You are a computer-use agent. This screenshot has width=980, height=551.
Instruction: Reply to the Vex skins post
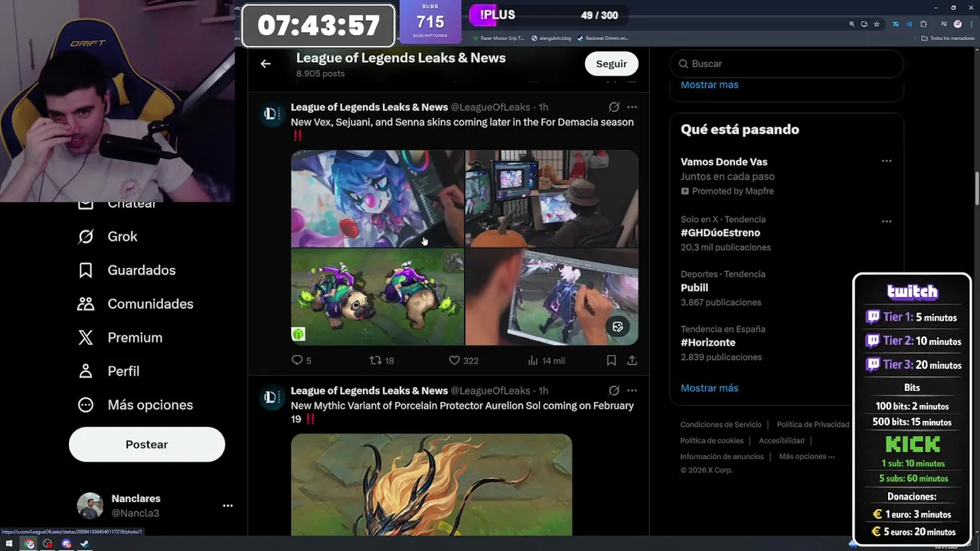(x=301, y=360)
